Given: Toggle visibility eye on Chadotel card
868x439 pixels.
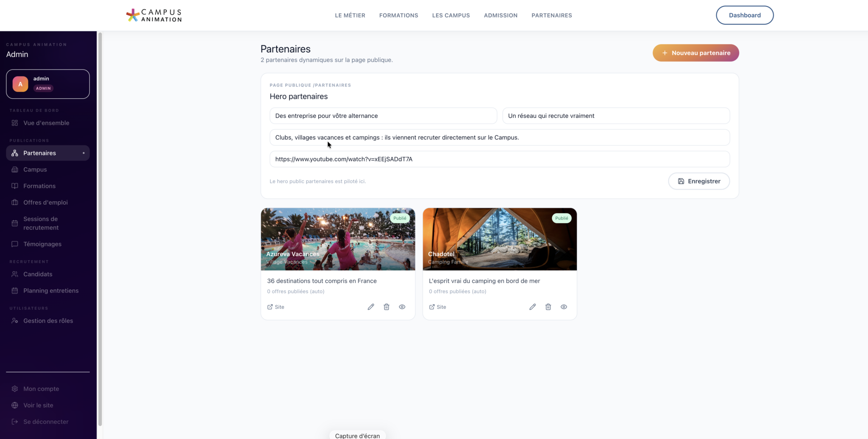Looking at the screenshot, I should (x=564, y=307).
